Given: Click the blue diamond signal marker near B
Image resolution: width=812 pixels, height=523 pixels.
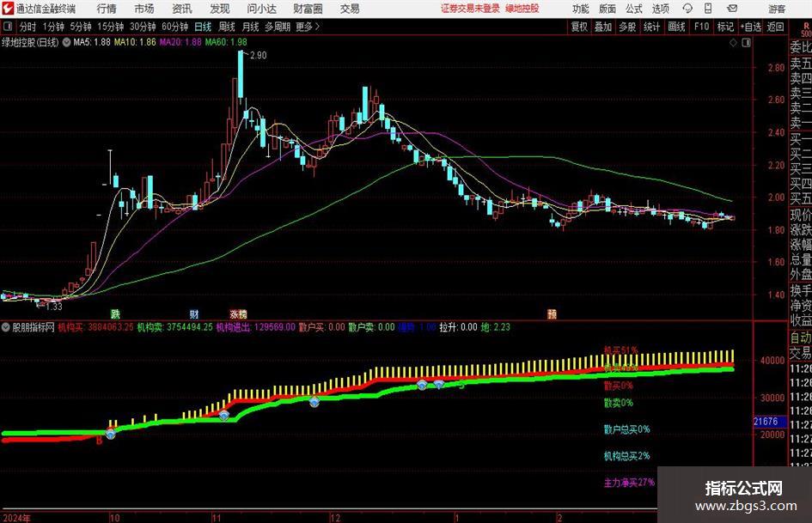Looking at the screenshot, I should click(111, 434).
